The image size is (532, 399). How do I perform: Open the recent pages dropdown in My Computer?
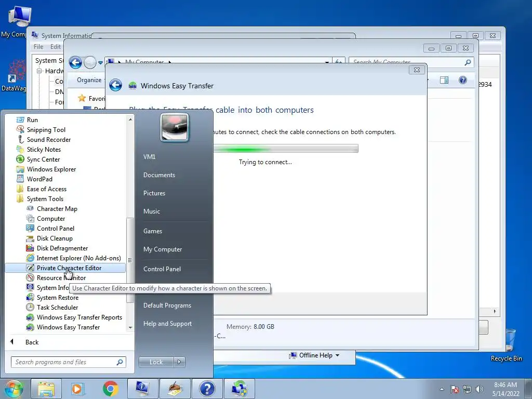pos(100,63)
